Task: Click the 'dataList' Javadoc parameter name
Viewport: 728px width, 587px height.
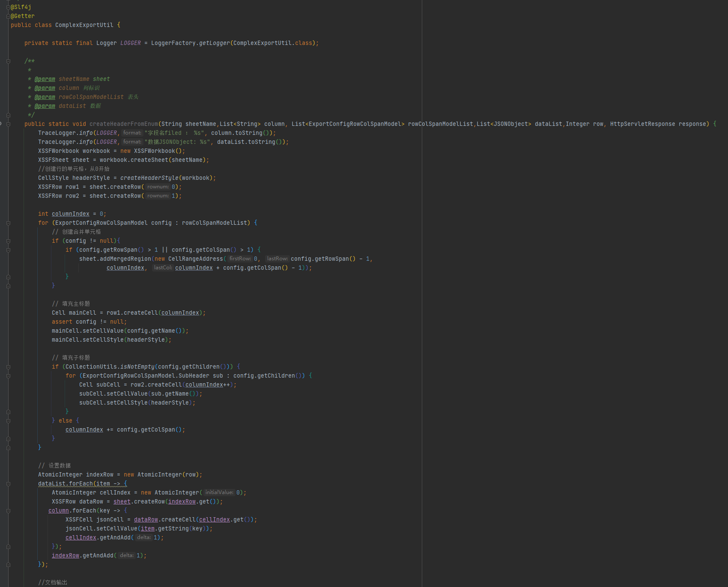Action: pyautogui.click(x=72, y=106)
